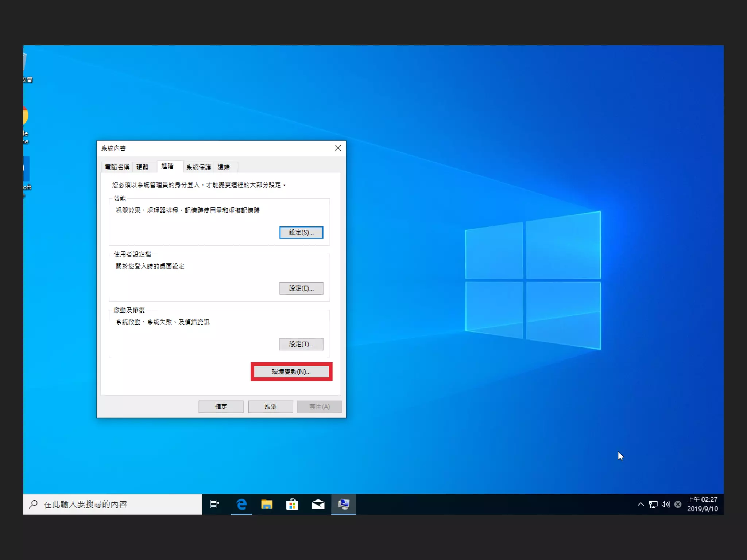Switch to 硬體 tab
The image size is (747, 560).
tap(142, 167)
